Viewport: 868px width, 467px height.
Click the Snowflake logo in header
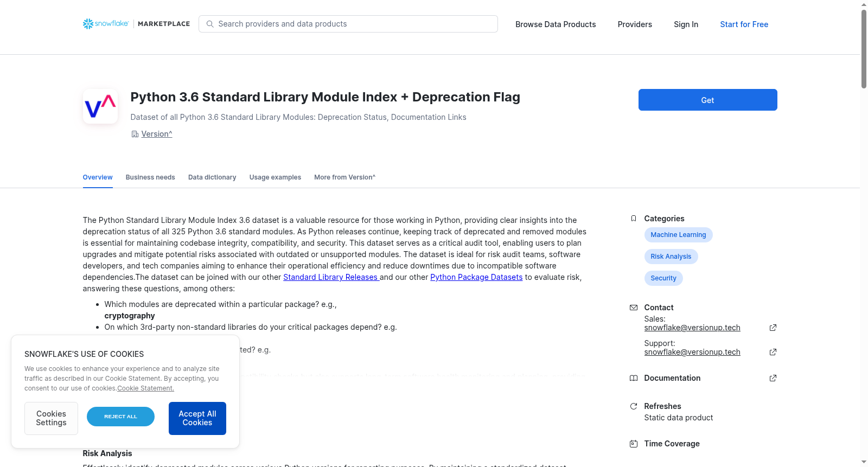[106, 24]
